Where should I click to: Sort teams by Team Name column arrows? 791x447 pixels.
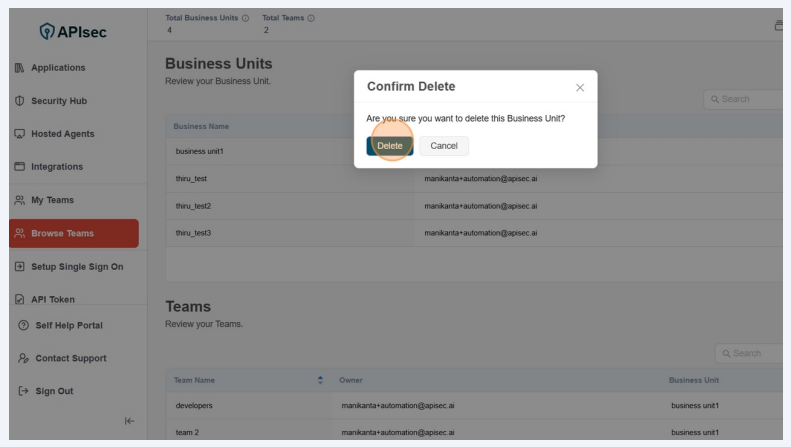[x=321, y=380]
